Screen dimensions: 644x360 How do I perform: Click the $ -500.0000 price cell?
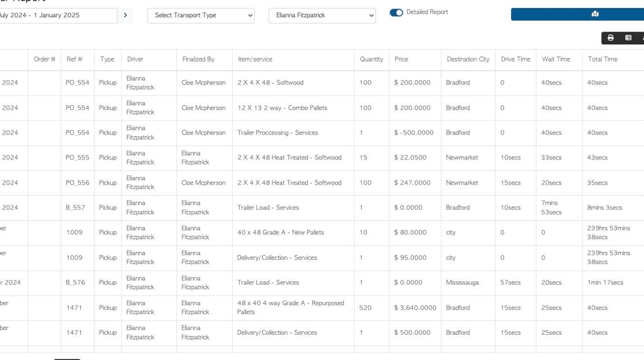coord(413,133)
